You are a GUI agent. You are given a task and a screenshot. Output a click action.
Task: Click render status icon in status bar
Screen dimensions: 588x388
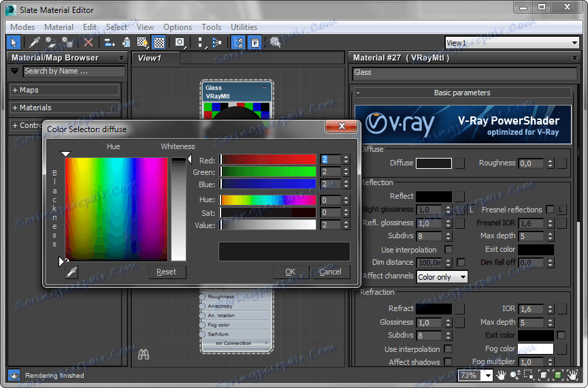tap(14, 375)
